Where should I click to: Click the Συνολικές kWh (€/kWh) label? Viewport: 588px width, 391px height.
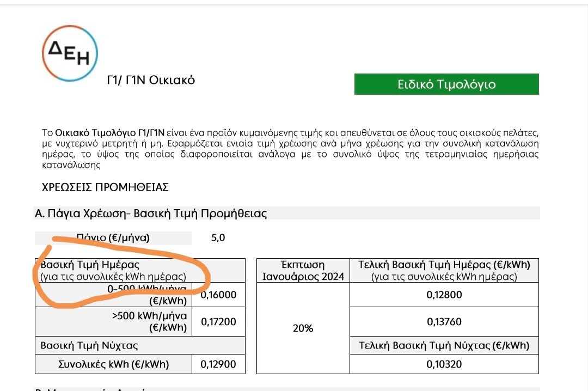113,364
